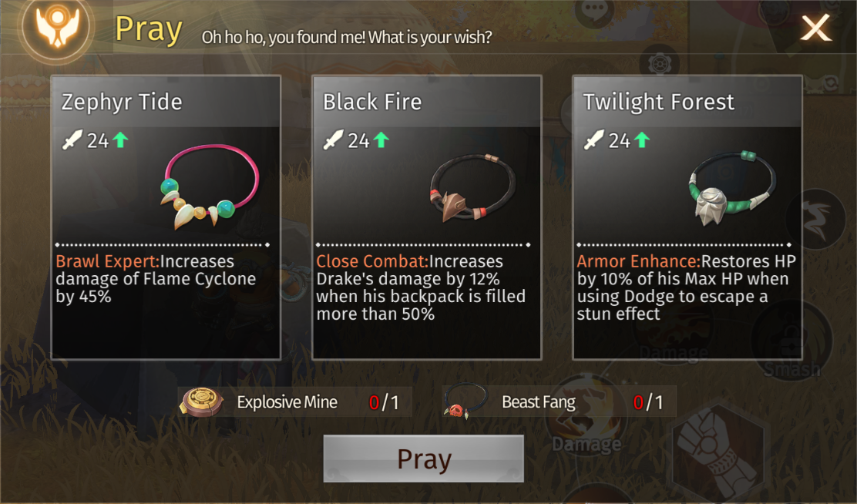Select the Twilight Forest necklace image
Image resolution: width=857 pixels, height=504 pixels.
732,187
